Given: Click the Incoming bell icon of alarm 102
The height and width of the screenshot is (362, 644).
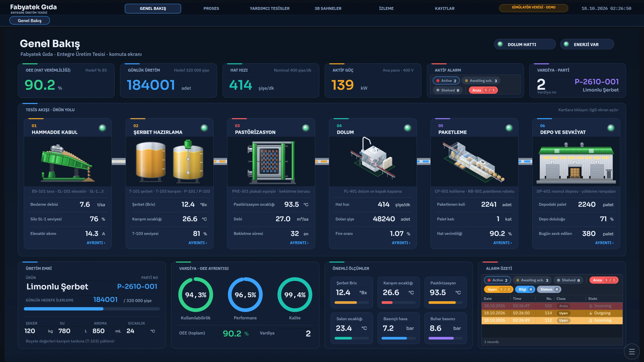Looking at the screenshot, I should [591, 306].
